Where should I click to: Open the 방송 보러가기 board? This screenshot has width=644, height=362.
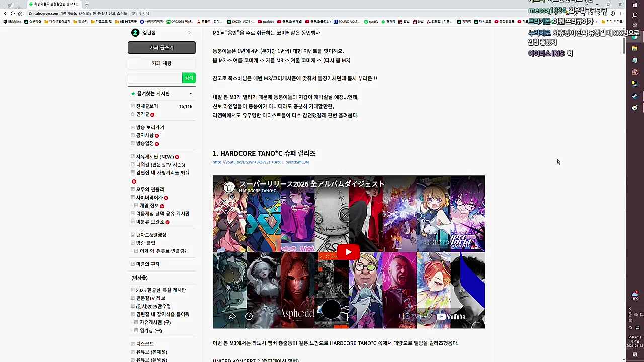coord(150,128)
